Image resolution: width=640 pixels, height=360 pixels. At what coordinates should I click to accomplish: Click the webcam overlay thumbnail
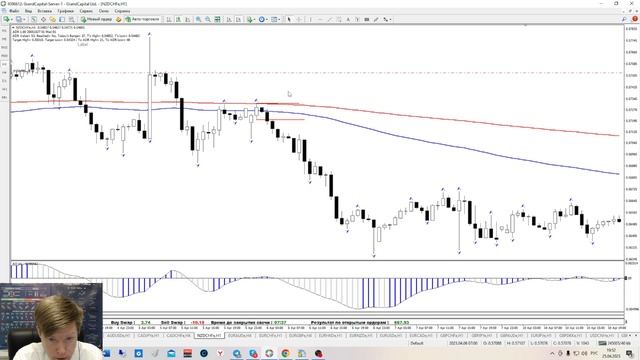click(x=51, y=321)
